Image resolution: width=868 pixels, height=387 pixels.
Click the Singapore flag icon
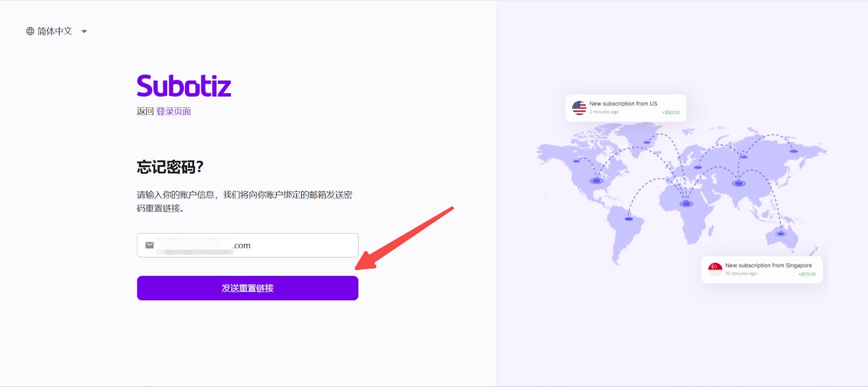pyautogui.click(x=715, y=269)
